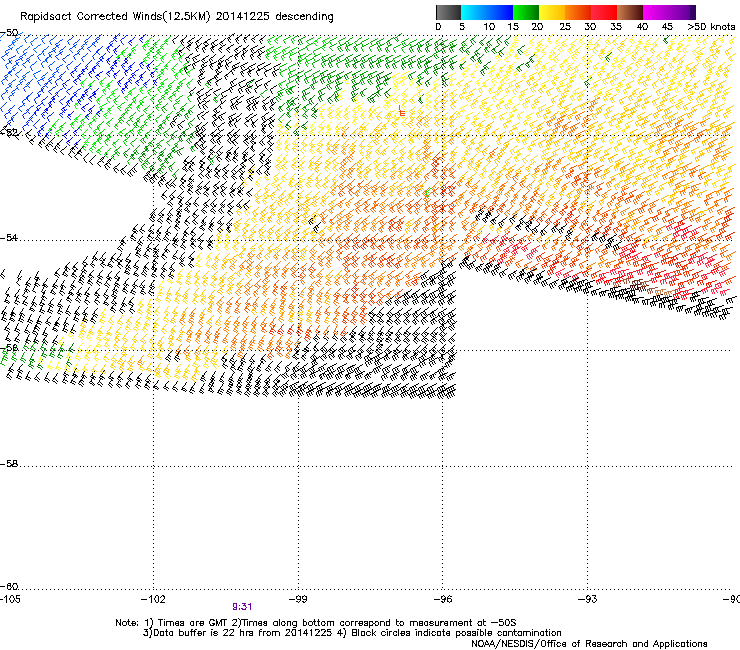The image size is (740, 650).
Task: Click the cyan 5-10 knots legend swatch
Action: (474, 12)
